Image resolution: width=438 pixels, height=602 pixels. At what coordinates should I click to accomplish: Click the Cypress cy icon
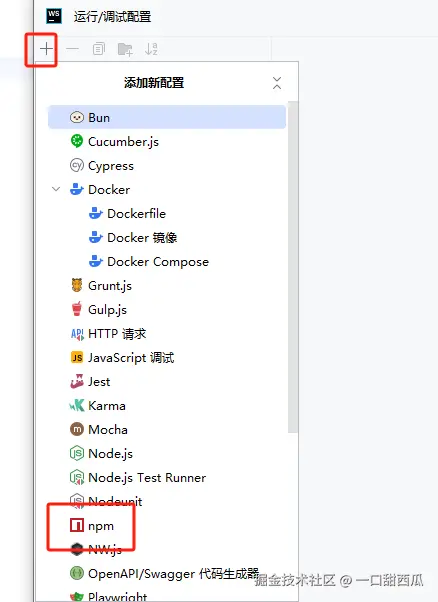click(77, 165)
